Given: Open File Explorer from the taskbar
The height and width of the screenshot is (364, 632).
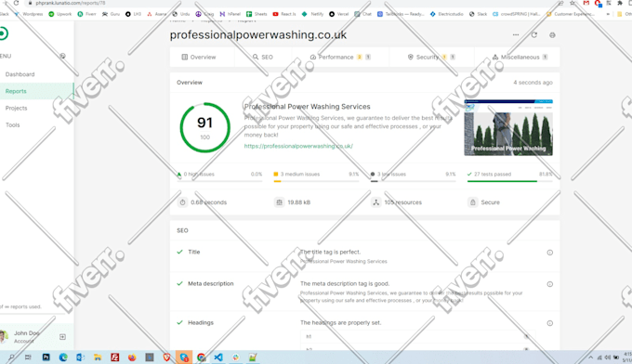Looking at the screenshot, I should click(x=98, y=357).
